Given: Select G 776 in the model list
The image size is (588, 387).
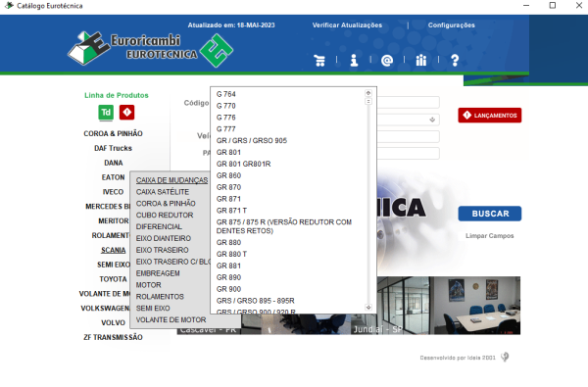Looking at the screenshot, I should [225, 117].
